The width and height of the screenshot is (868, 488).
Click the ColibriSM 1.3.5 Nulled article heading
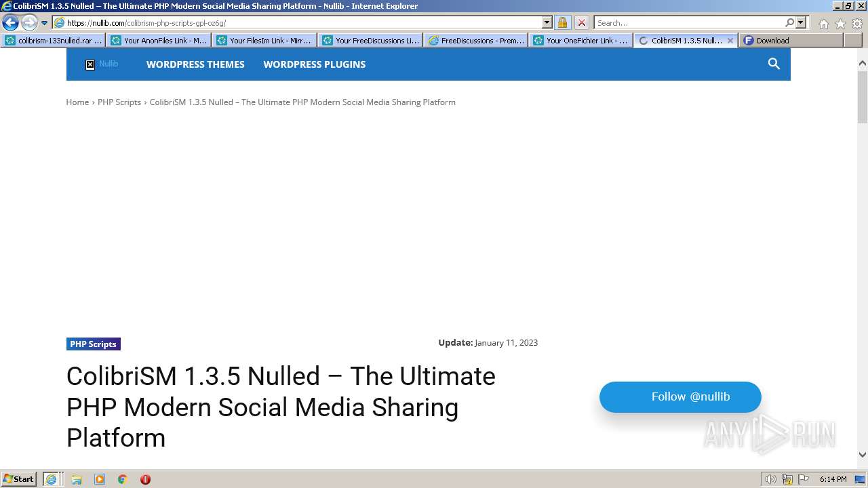point(281,407)
